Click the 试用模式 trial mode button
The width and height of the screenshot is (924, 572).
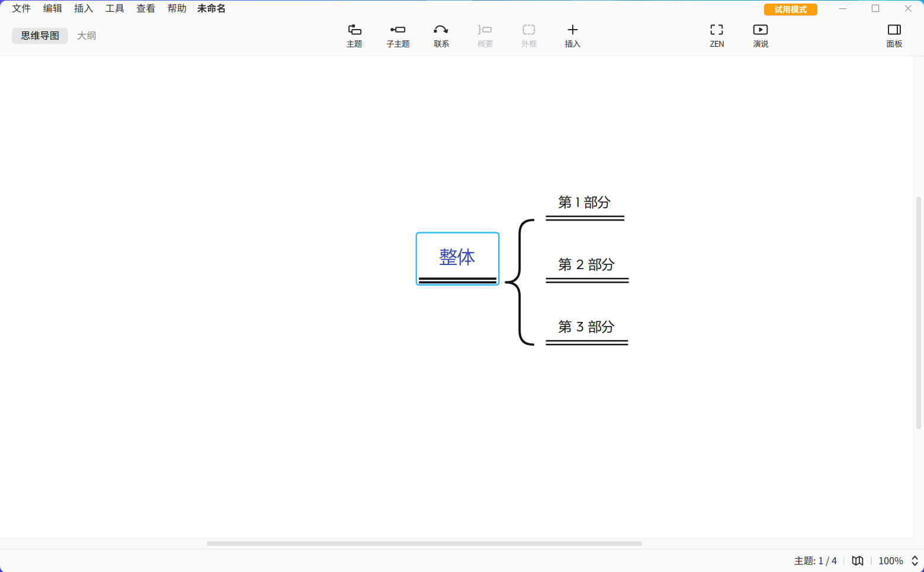click(790, 9)
